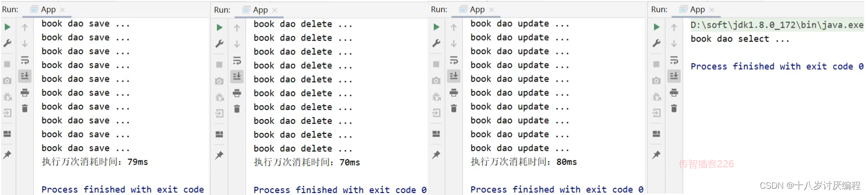Toggle scroll to end in select output panel
This screenshot has width=868, height=195.
(674, 75)
